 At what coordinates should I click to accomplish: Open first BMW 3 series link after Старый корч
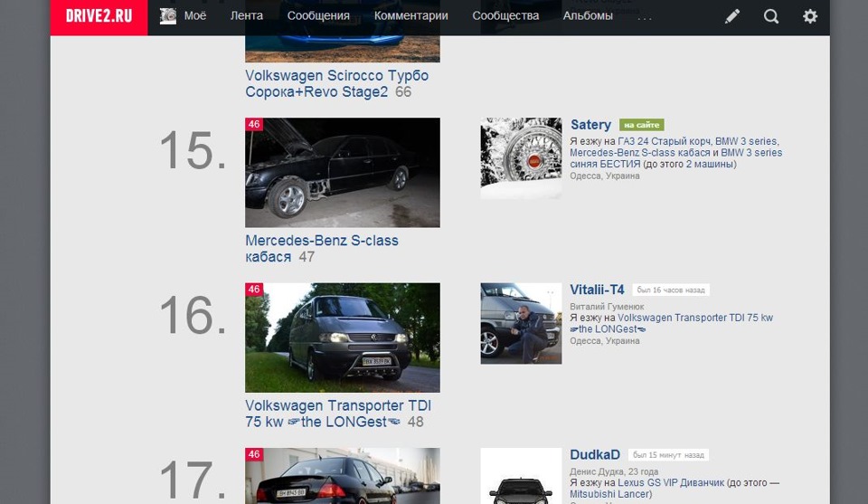click(x=746, y=141)
